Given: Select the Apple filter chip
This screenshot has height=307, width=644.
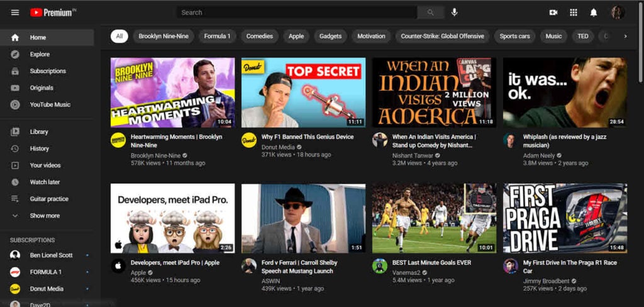Looking at the screenshot, I should (296, 36).
